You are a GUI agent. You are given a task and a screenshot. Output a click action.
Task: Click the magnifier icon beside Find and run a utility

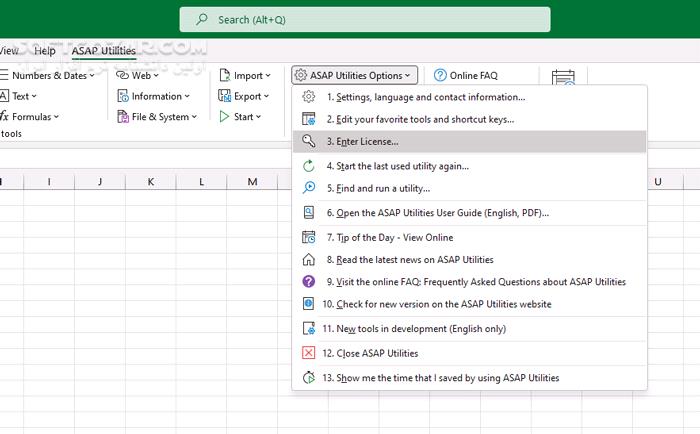pos(308,188)
